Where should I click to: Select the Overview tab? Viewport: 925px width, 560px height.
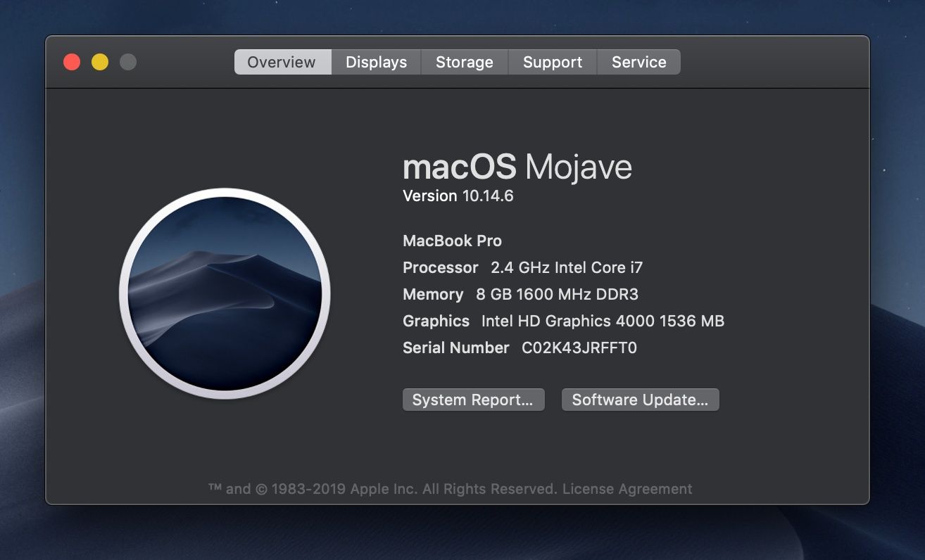click(x=282, y=62)
